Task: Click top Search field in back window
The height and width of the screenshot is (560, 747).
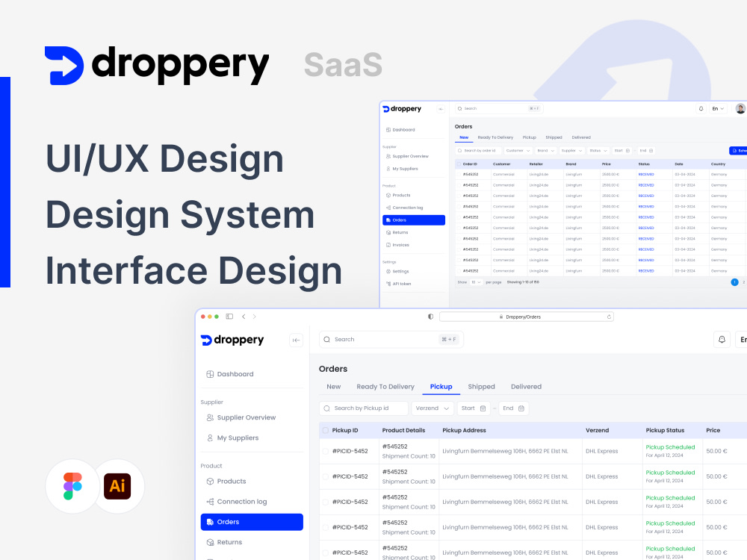Action: coord(499,108)
